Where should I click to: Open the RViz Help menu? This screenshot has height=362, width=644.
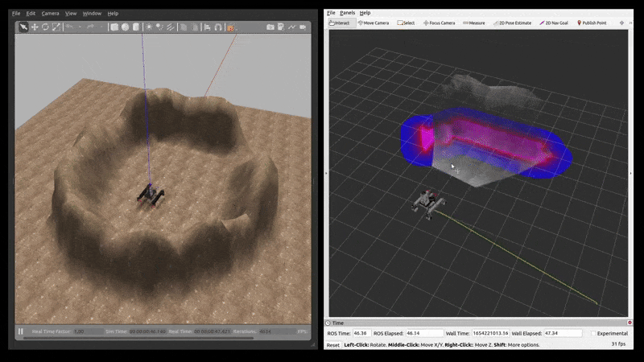point(365,13)
